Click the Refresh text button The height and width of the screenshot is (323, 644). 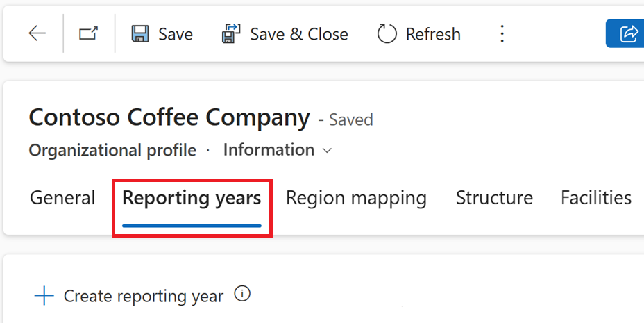(433, 34)
